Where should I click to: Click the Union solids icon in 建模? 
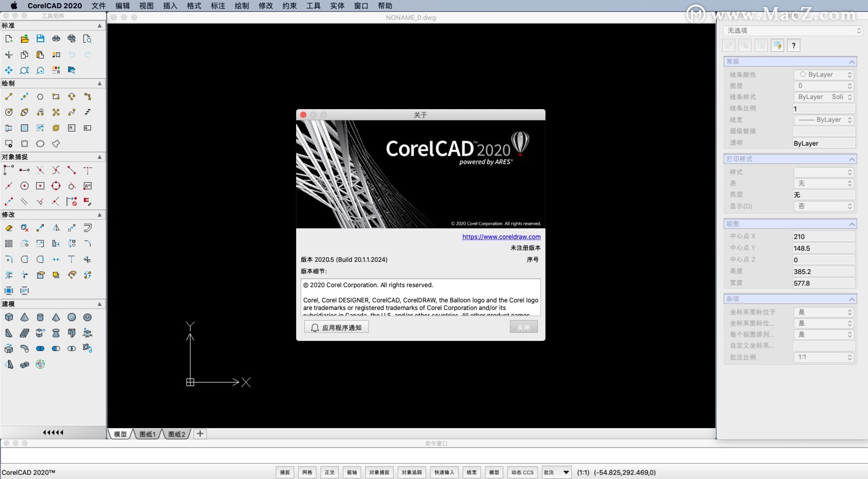[40, 349]
